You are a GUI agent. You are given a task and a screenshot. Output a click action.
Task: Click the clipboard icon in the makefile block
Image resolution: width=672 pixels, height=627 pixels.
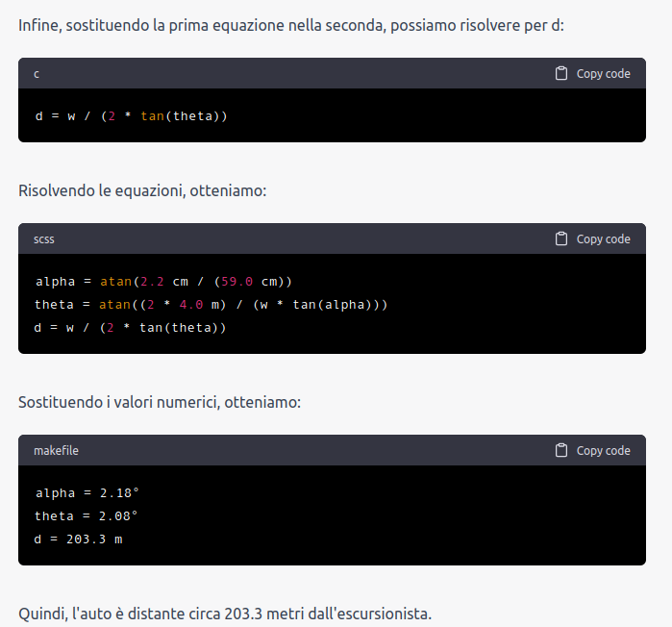(x=561, y=450)
